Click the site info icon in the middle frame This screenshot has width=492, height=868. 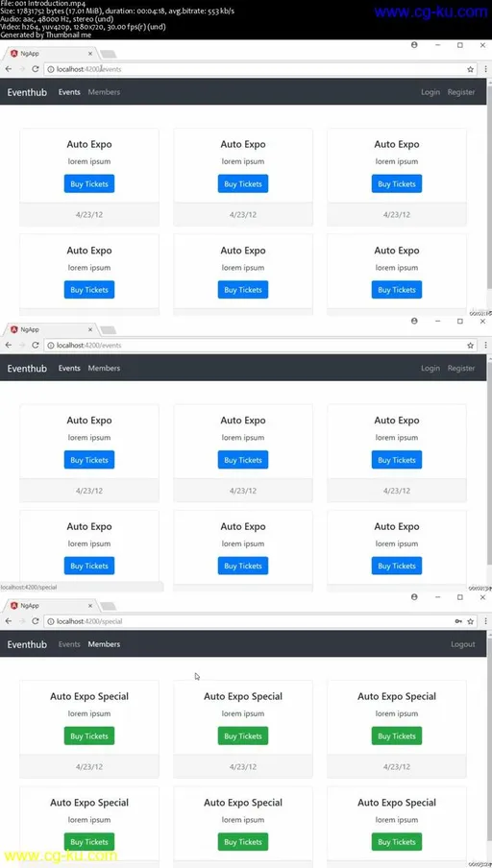point(51,345)
